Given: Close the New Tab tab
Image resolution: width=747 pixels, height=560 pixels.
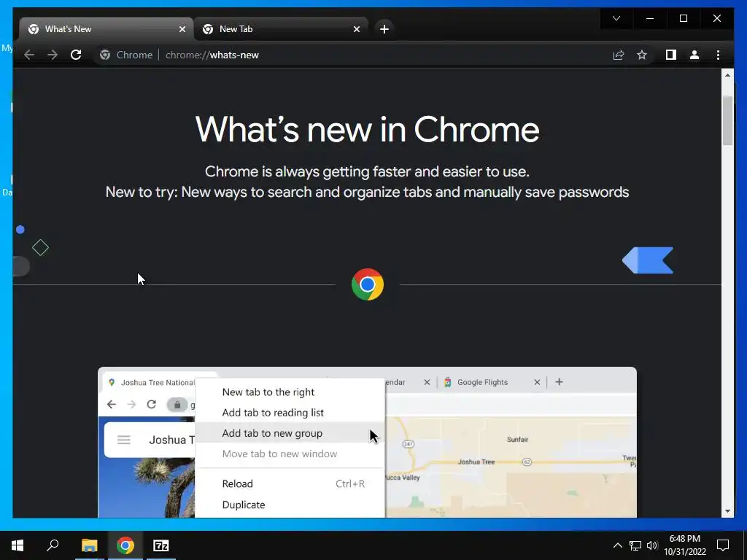Looking at the screenshot, I should pyautogui.click(x=356, y=29).
